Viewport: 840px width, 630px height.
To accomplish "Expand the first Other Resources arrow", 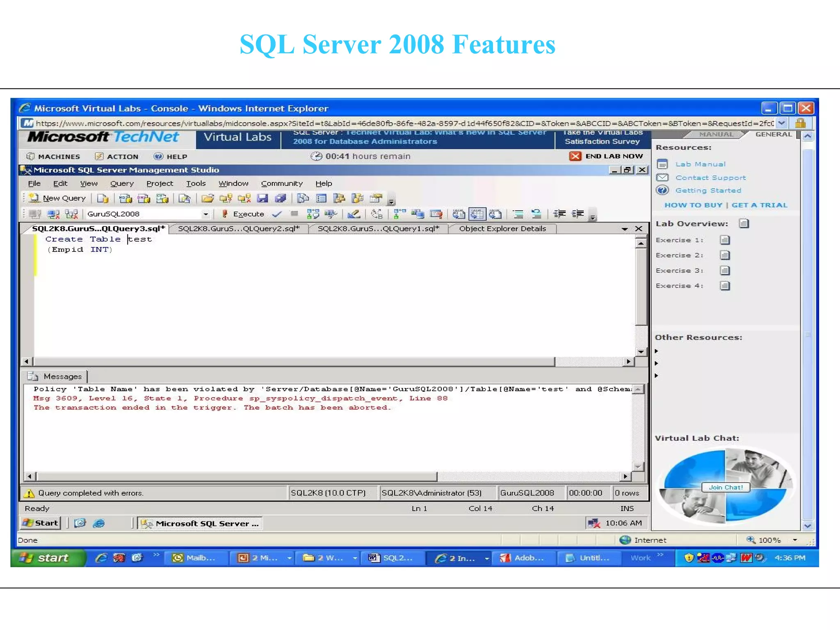I will [657, 351].
